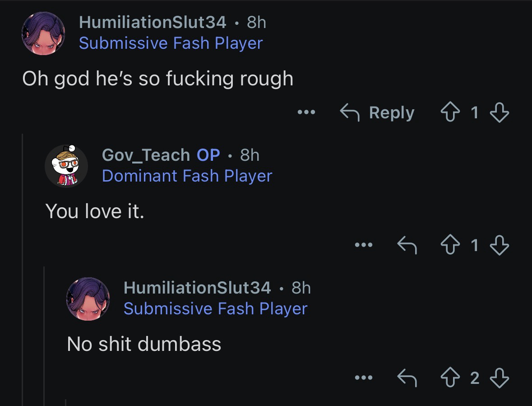Reply to the top comment
Viewport: 532px width, 406px height.
click(377, 112)
